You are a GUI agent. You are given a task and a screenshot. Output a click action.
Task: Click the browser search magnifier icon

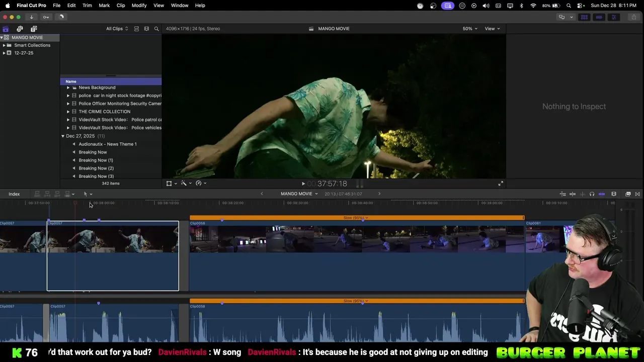pos(156,29)
